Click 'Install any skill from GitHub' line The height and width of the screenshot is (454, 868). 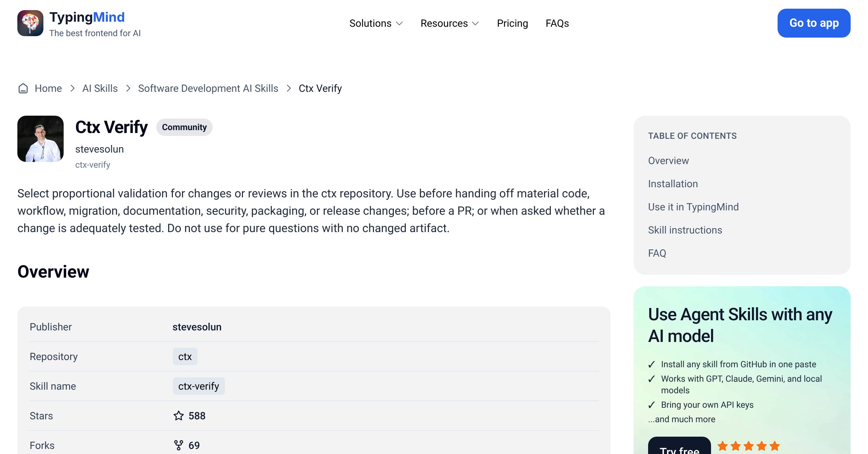pos(739,364)
